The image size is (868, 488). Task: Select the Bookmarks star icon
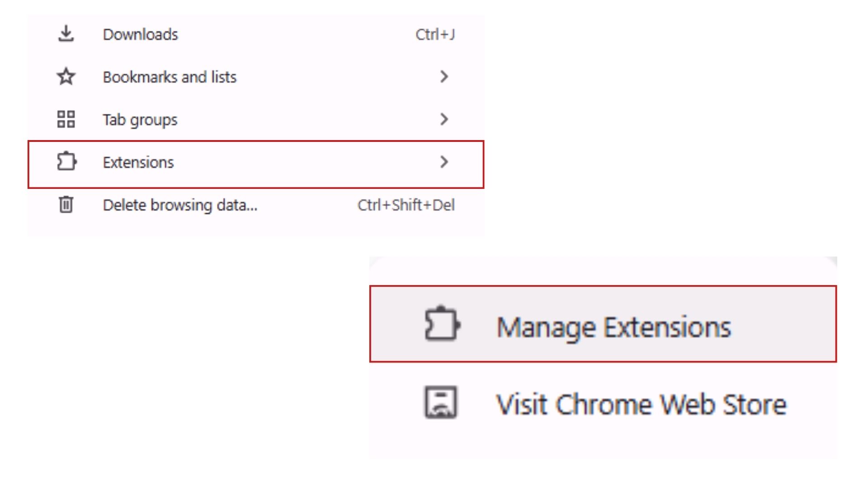click(66, 76)
